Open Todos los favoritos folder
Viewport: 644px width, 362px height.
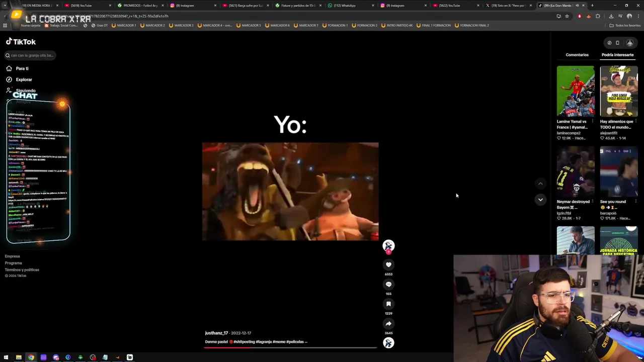coord(625,25)
